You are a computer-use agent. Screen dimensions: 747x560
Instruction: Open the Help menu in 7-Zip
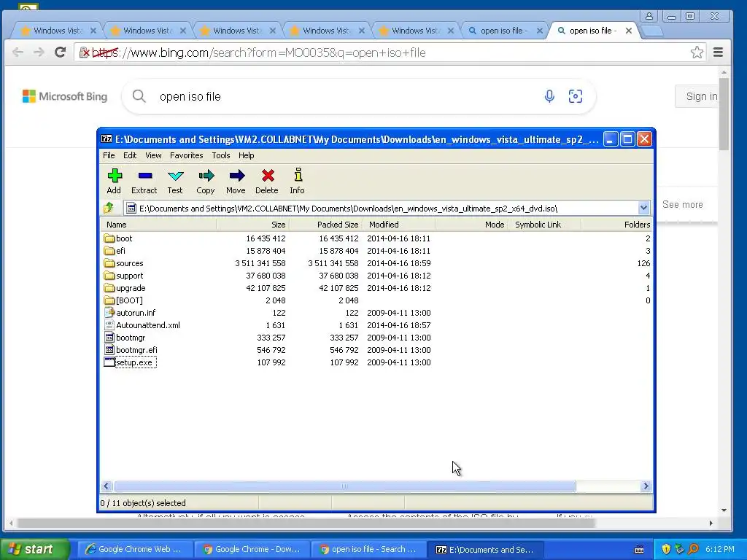[247, 155]
